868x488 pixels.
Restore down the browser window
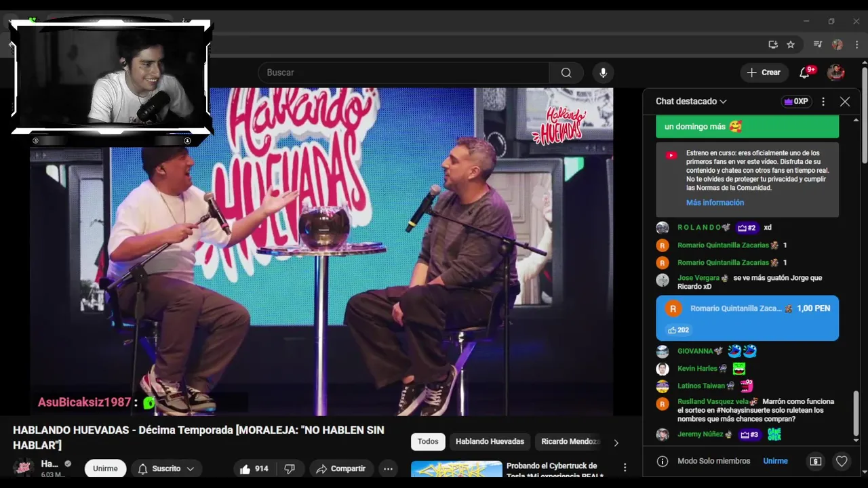click(831, 22)
